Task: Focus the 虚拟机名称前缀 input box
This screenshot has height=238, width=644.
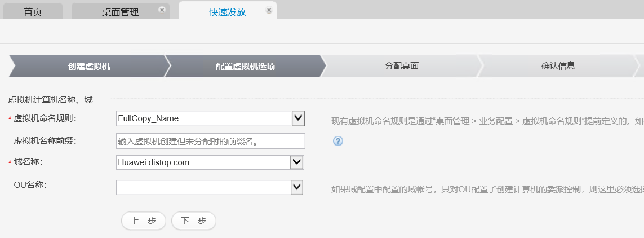Action: click(210, 141)
